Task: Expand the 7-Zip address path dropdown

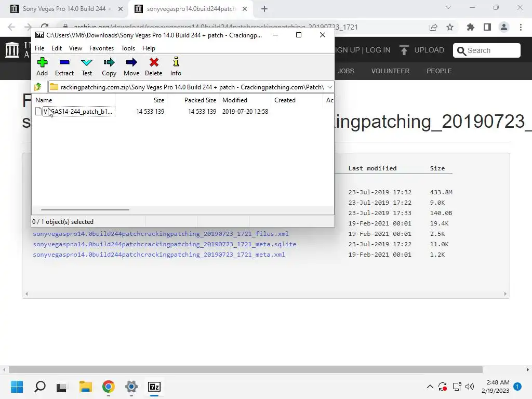Action: (x=329, y=87)
